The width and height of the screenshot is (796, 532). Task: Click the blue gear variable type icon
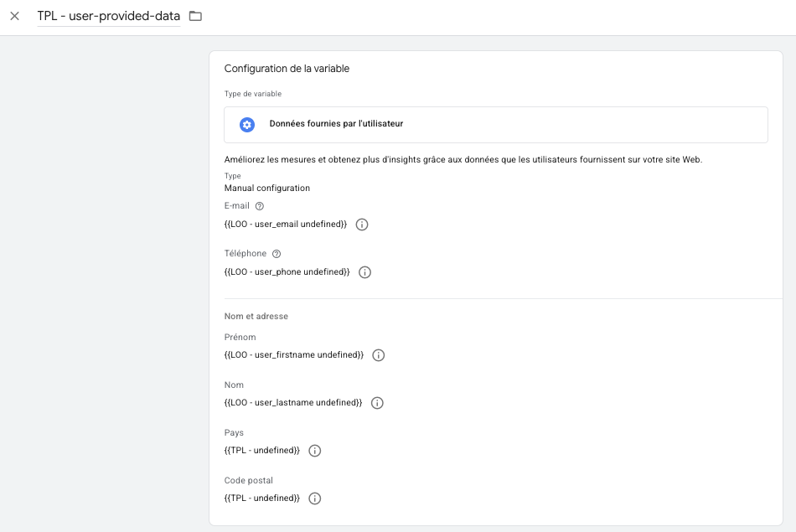point(246,124)
